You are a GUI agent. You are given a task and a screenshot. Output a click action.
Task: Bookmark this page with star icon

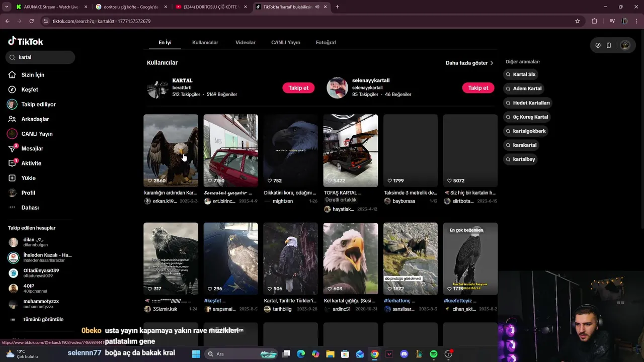(x=578, y=21)
